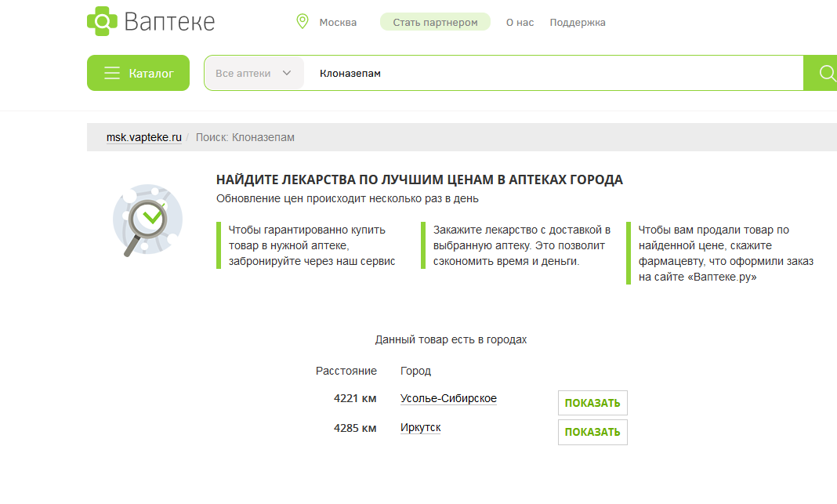
Task: Expand the Все аптеки dropdown
Action: tap(254, 73)
